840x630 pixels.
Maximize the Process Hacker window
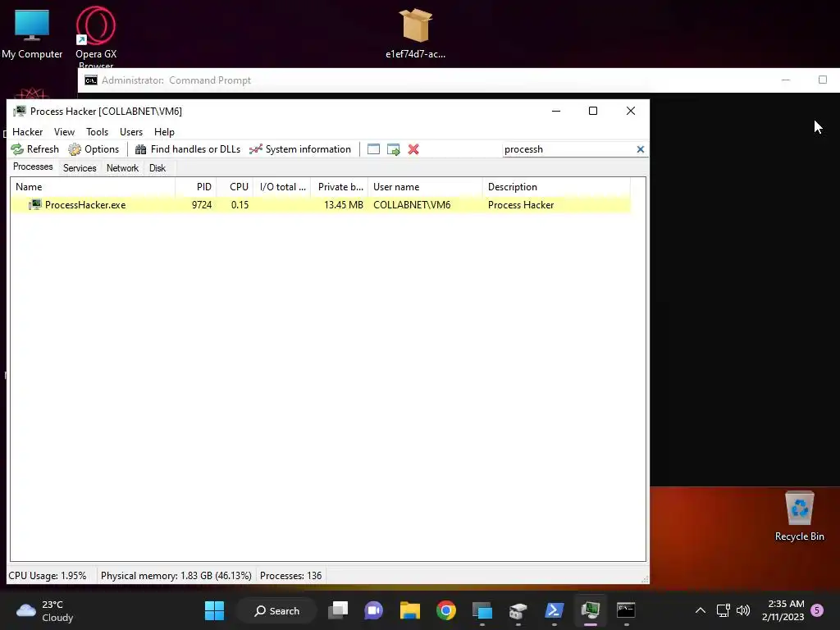pos(593,111)
